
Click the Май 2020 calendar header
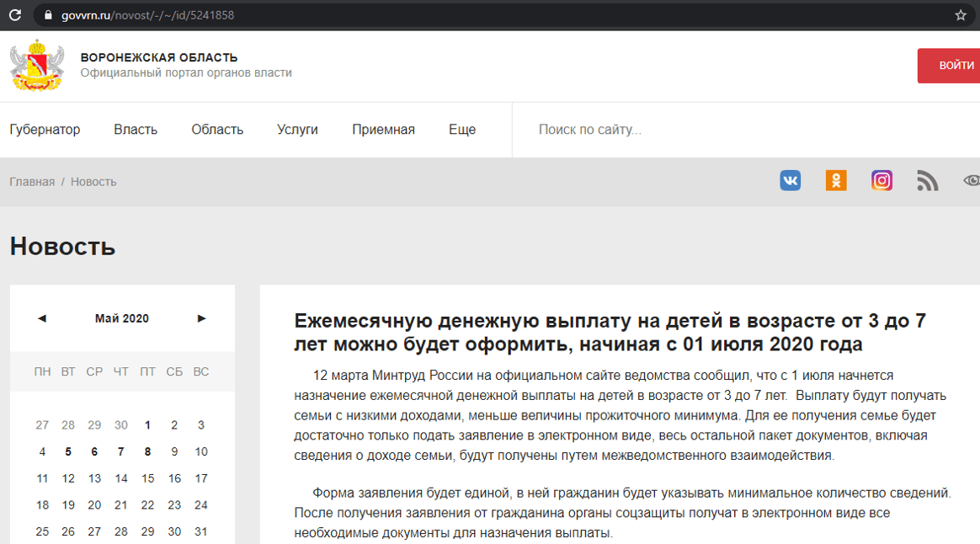click(x=122, y=318)
